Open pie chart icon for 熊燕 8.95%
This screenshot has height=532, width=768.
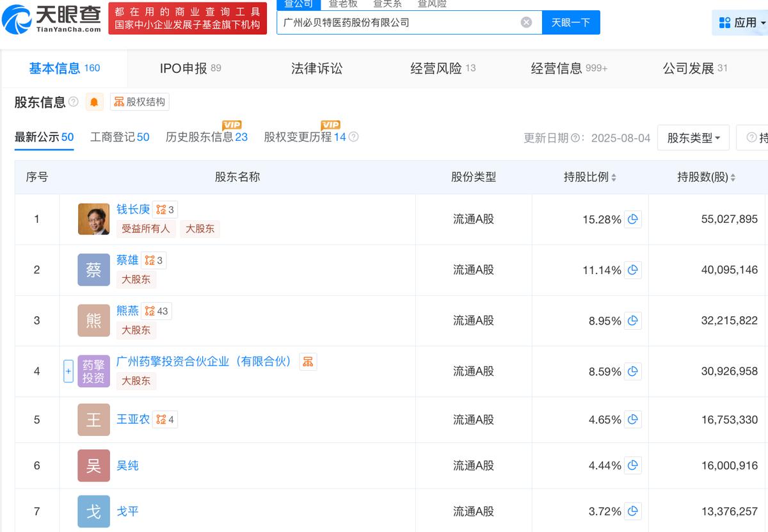point(632,321)
